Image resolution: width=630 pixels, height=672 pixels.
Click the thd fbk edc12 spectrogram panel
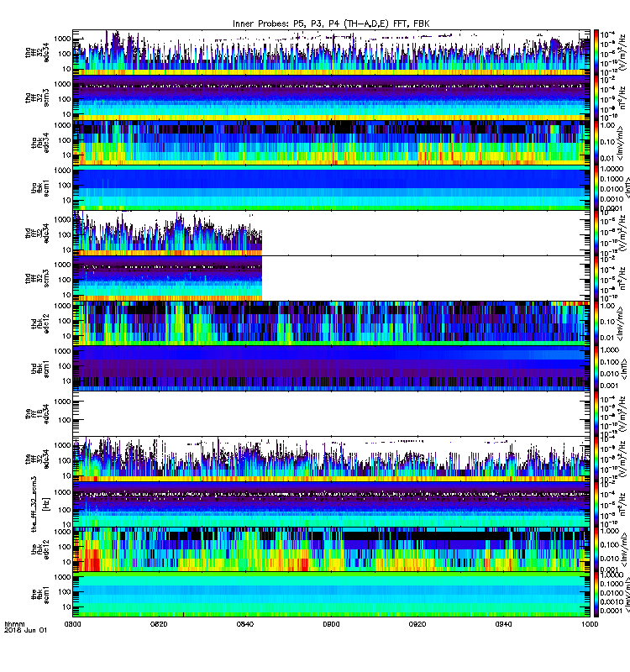pos(331,323)
